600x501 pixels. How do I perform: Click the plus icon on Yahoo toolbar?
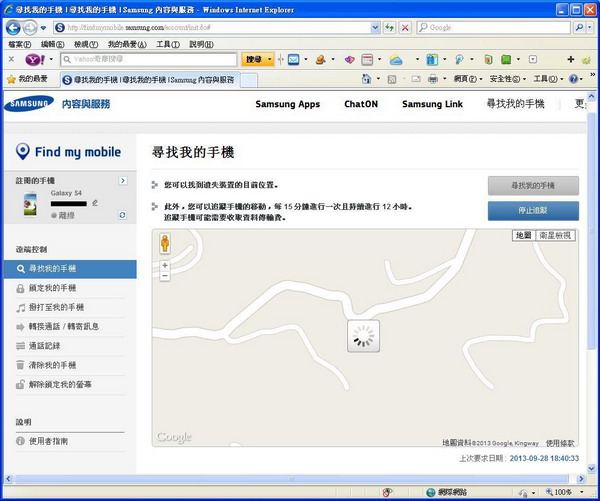(x=571, y=59)
